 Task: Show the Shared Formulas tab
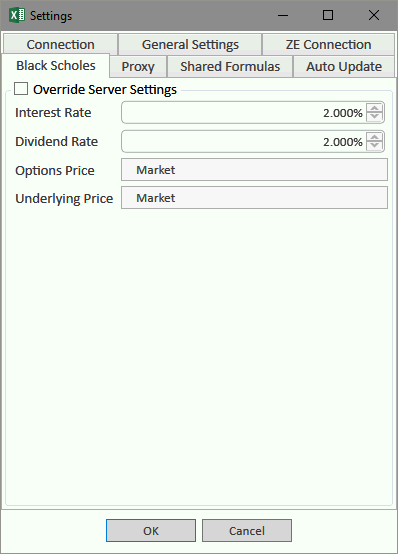point(230,66)
